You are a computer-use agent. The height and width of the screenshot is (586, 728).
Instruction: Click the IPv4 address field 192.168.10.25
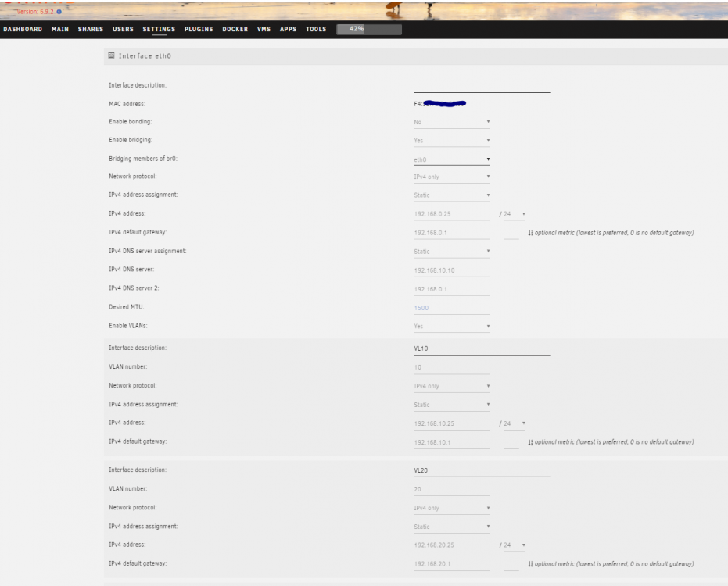point(452,423)
